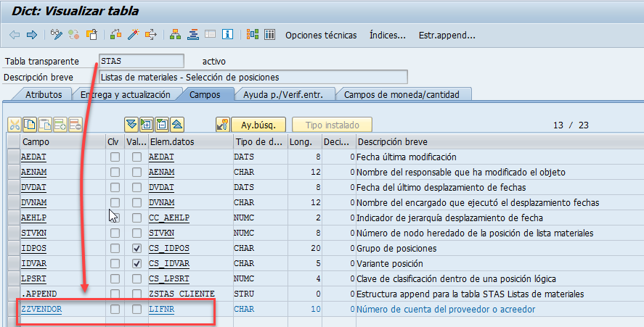Click the Ay.búsq. button
The height and width of the screenshot is (327, 644).
[x=258, y=125]
